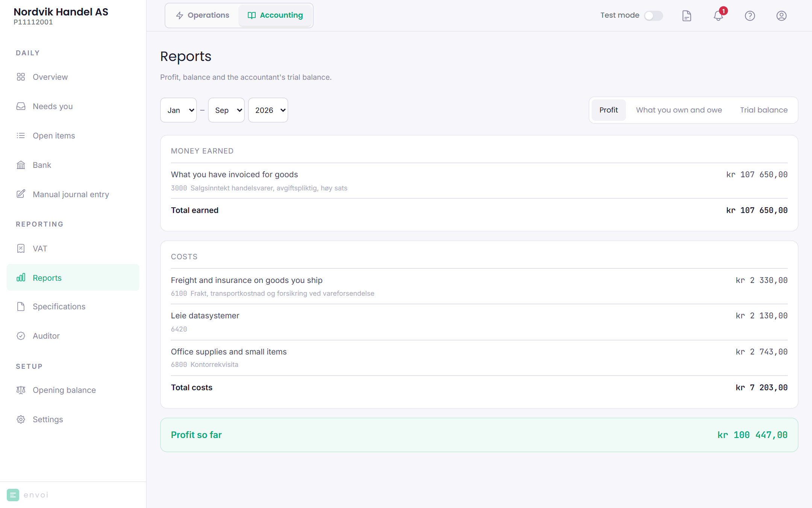Click account line 6800 Kontorrekvisita
The height and width of the screenshot is (508, 812).
(205, 365)
